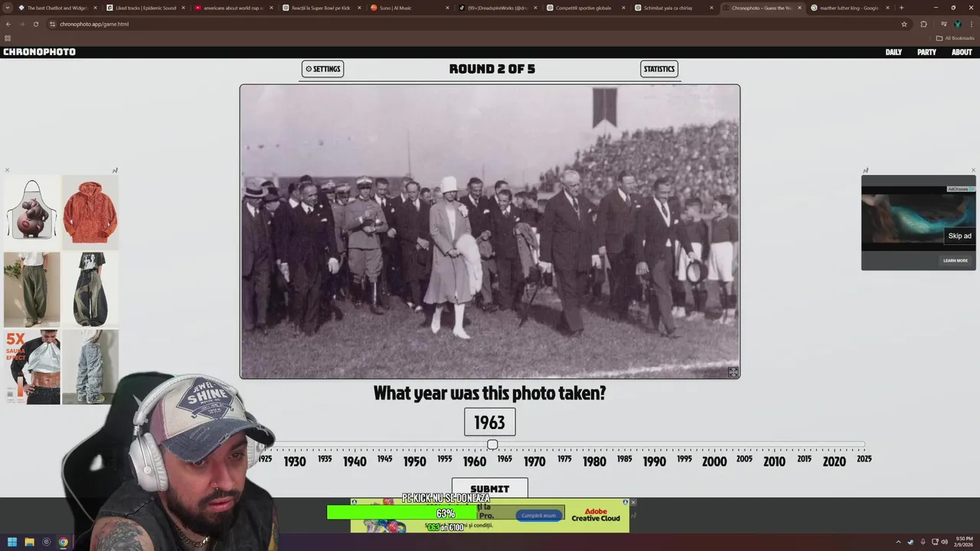Open the Settings button

[322, 69]
